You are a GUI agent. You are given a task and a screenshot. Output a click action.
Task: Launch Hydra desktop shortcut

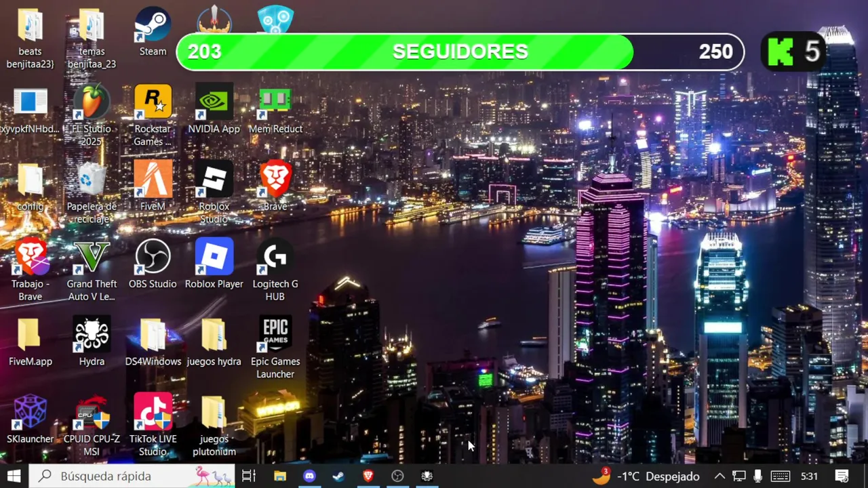[92, 342]
